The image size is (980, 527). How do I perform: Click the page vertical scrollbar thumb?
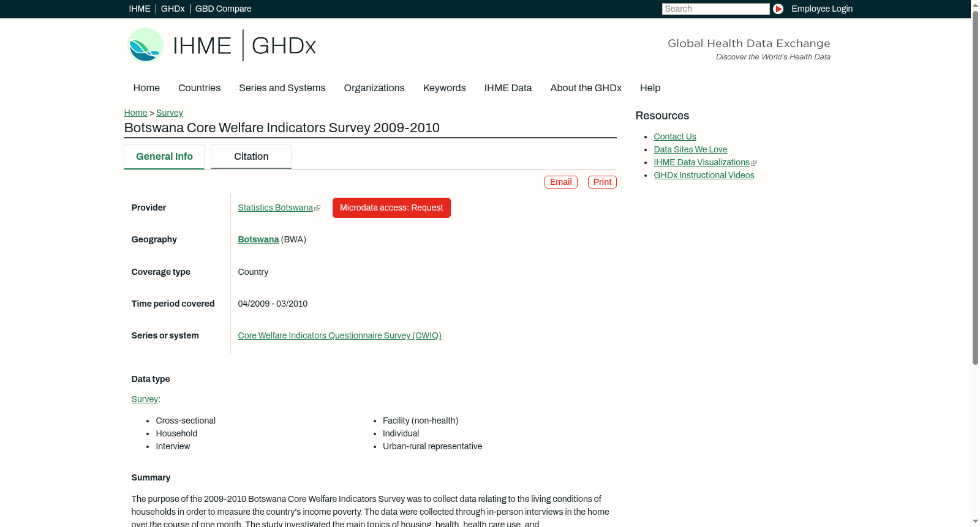coord(975,187)
